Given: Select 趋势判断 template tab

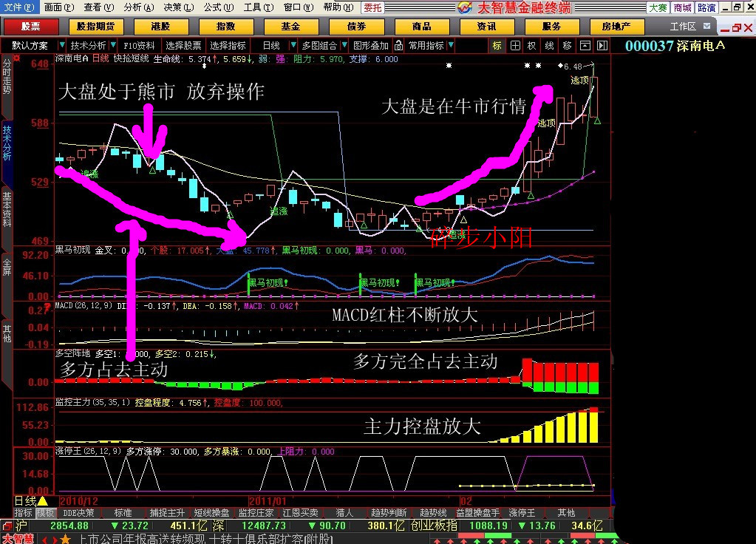Looking at the screenshot, I should (x=389, y=513).
